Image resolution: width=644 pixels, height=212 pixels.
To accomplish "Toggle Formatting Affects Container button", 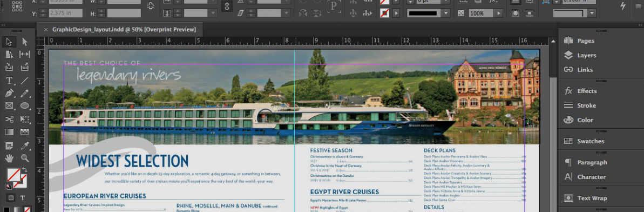I will pos(11,198).
